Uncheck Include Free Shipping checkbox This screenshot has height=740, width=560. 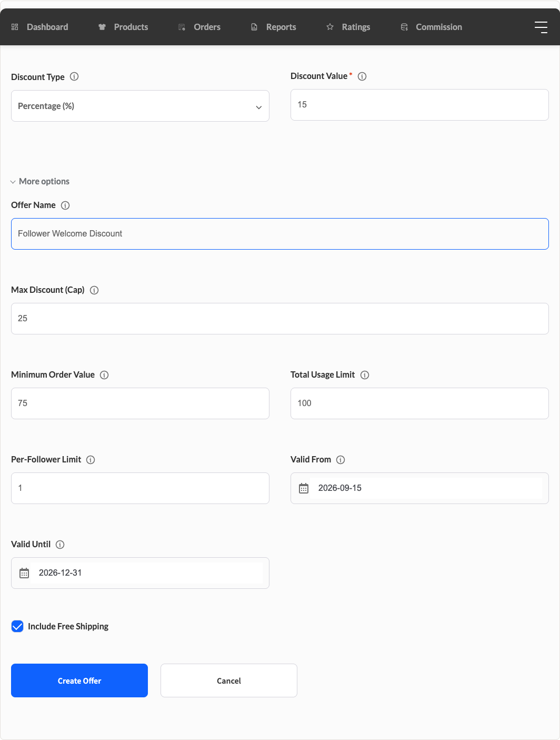click(x=17, y=626)
